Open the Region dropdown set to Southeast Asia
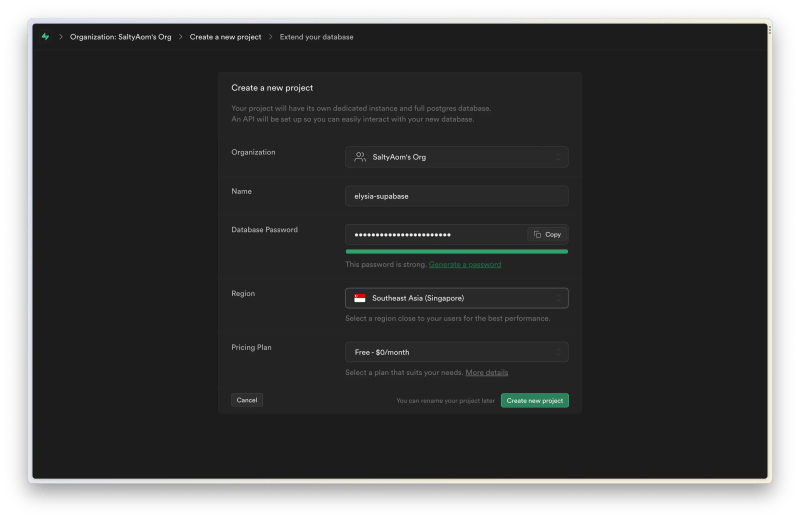 (457, 298)
